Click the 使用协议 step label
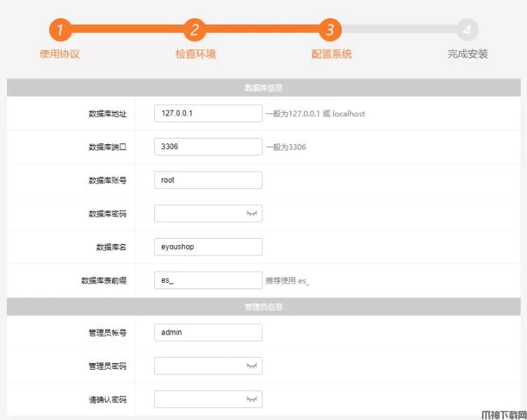Screen dimensions: 527x420 60,54
